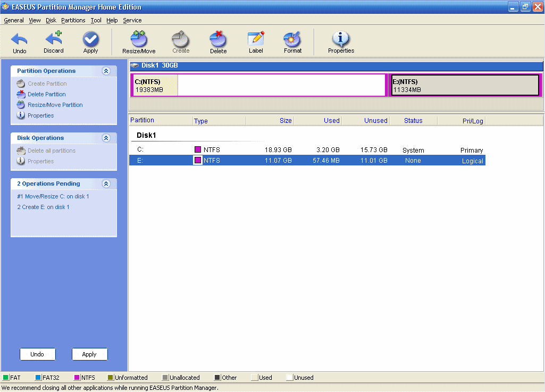This screenshot has height=392, width=545.
Task: Open the Service menu
Action: click(x=132, y=20)
